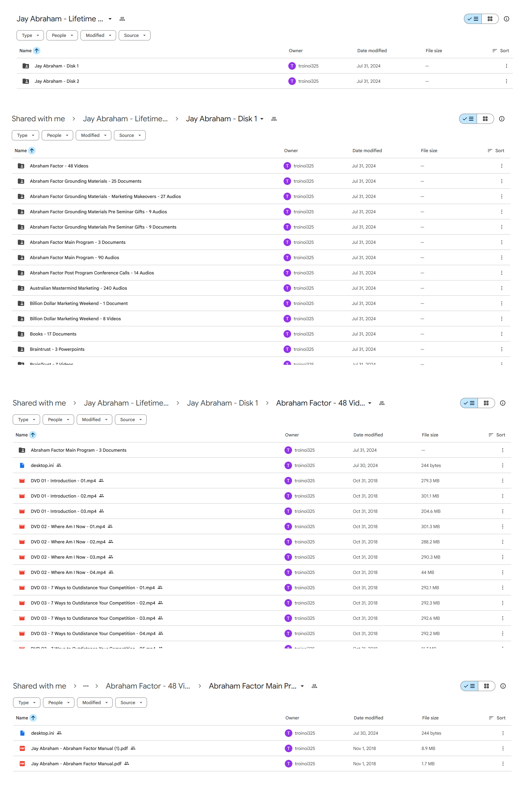Open more actions for Jay Abraham - Disk 1 row
Screen dimensions: 532x792
coord(506,66)
